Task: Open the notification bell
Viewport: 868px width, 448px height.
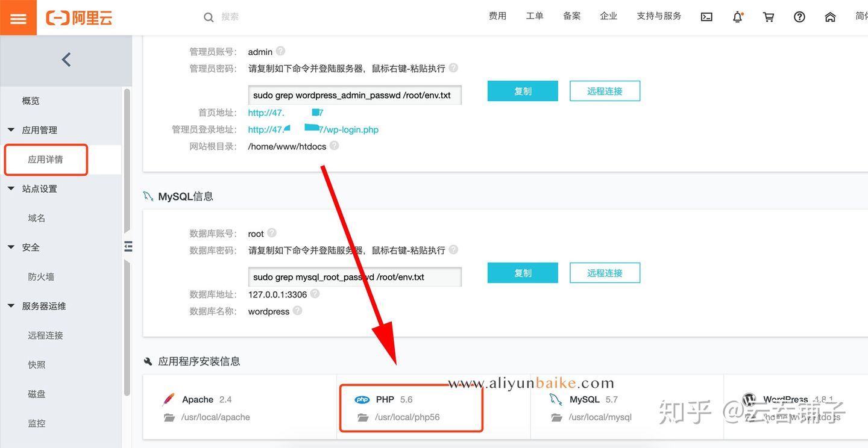Action: pyautogui.click(x=738, y=17)
